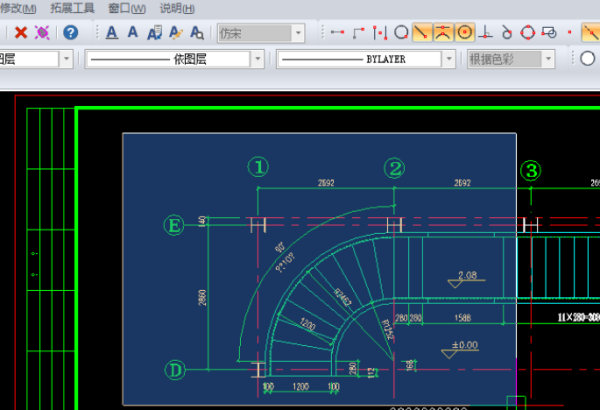Disable the center snap toggle
This screenshot has width=600, height=410.
point(465,33)
